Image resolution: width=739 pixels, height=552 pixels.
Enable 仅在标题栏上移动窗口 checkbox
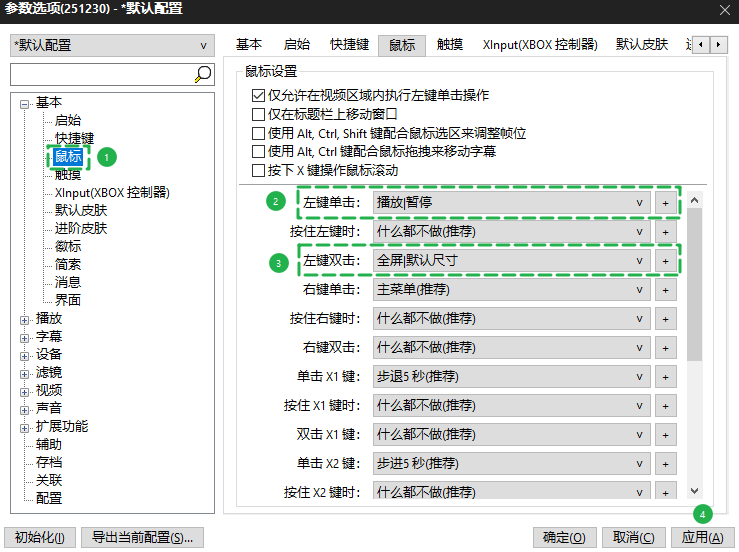tap(258, 115)
